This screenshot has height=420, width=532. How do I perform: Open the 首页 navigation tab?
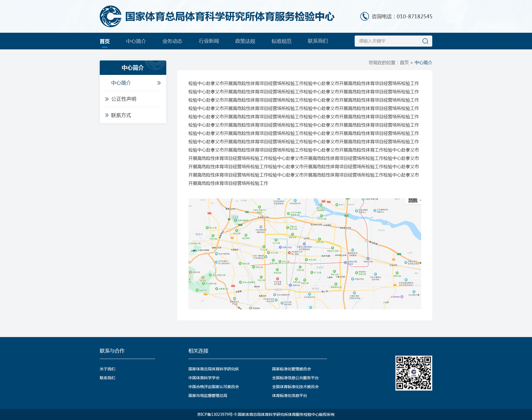(104, 41)
